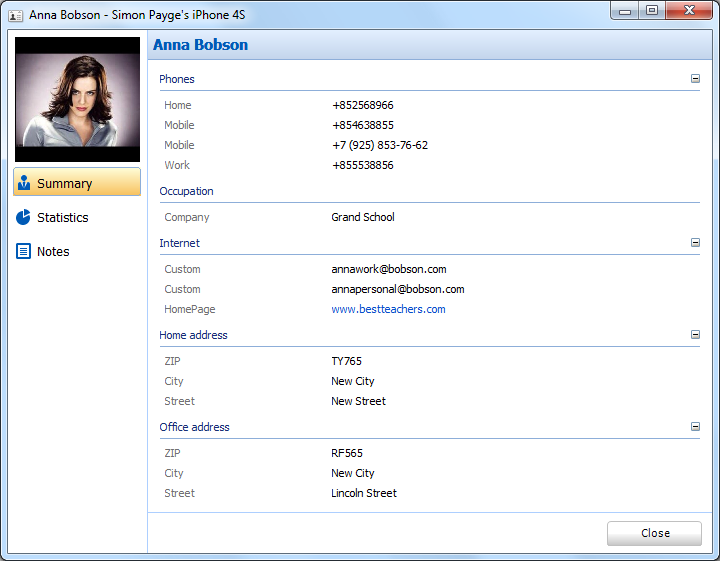Click the company value Grand School
720x561 pixels.
pos(363,217)
